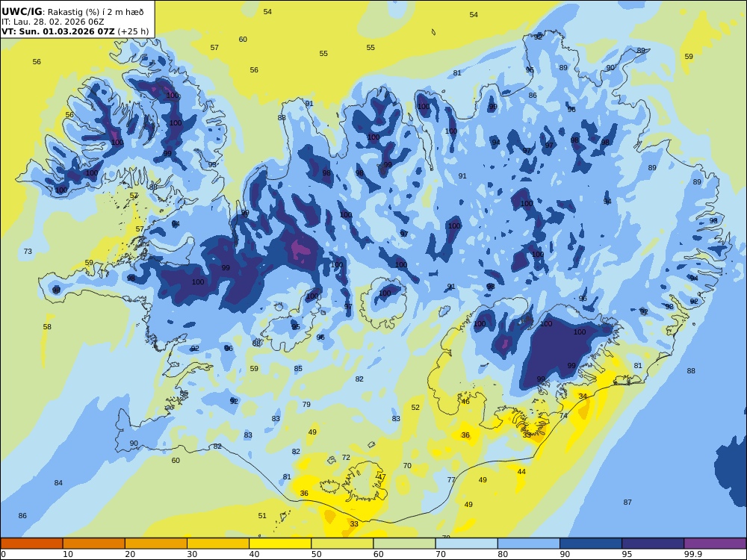Click the "72" humidity value on the map
This screenshot has height=560, width=747.
[x=346, y=457]
